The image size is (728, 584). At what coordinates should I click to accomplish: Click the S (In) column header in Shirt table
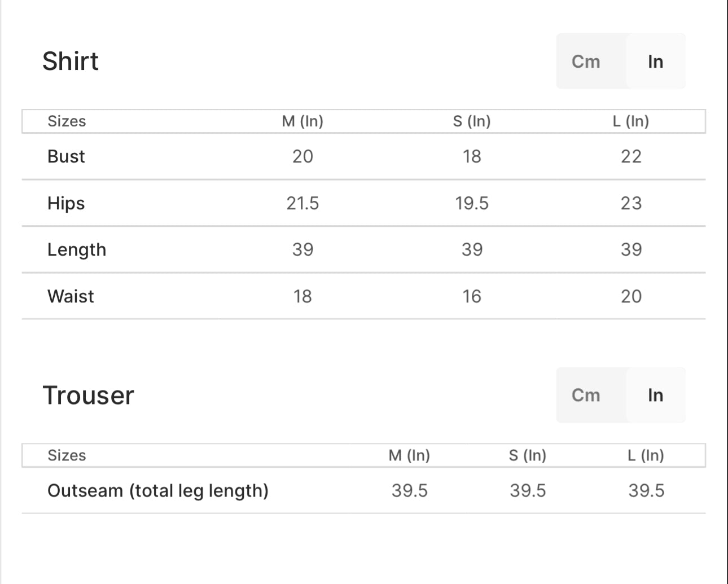pyautogui.click(x=472, y=121)
